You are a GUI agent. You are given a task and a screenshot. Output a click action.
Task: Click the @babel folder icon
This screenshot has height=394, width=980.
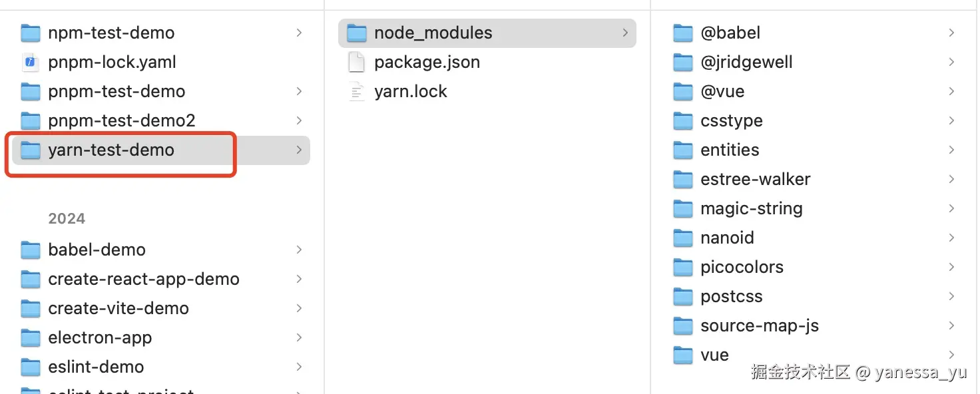[x=683, y=33]
